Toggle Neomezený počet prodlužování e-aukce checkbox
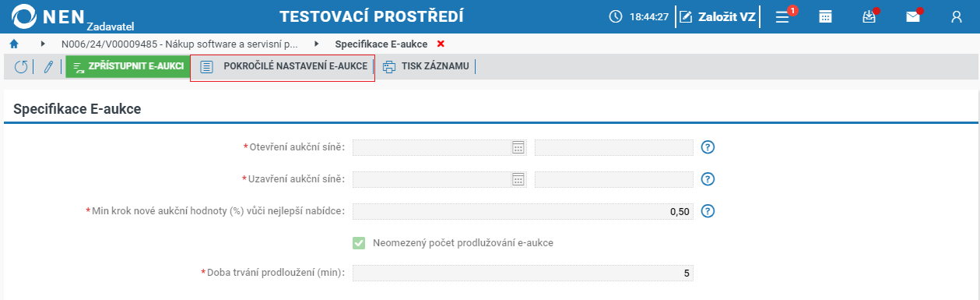The height and width of the screenshot is (300, 980). click(359, 243)
